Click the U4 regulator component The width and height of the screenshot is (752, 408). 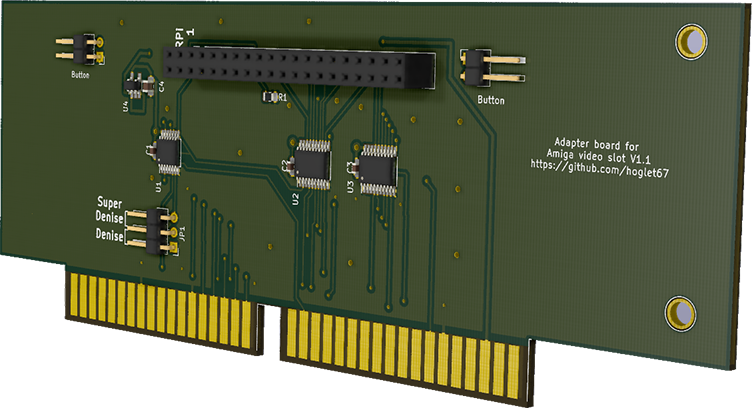[133, 86]
